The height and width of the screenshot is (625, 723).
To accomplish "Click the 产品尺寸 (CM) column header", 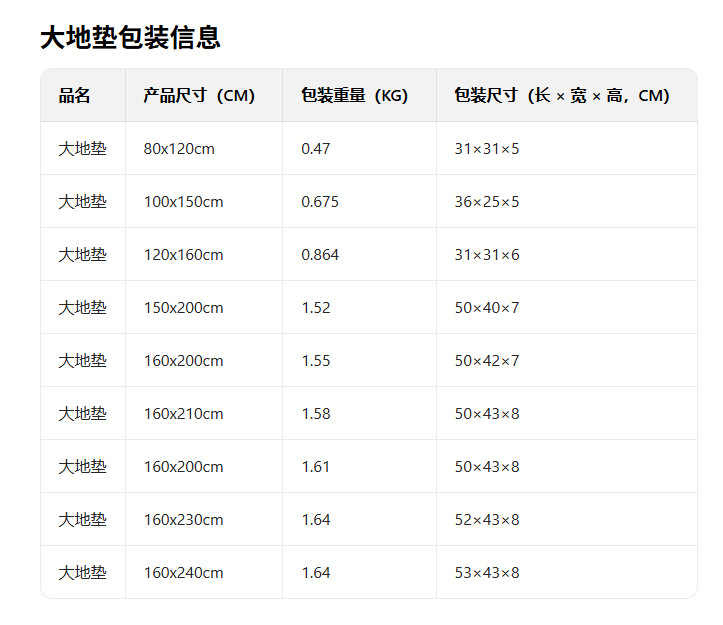I will pos(199,96).
